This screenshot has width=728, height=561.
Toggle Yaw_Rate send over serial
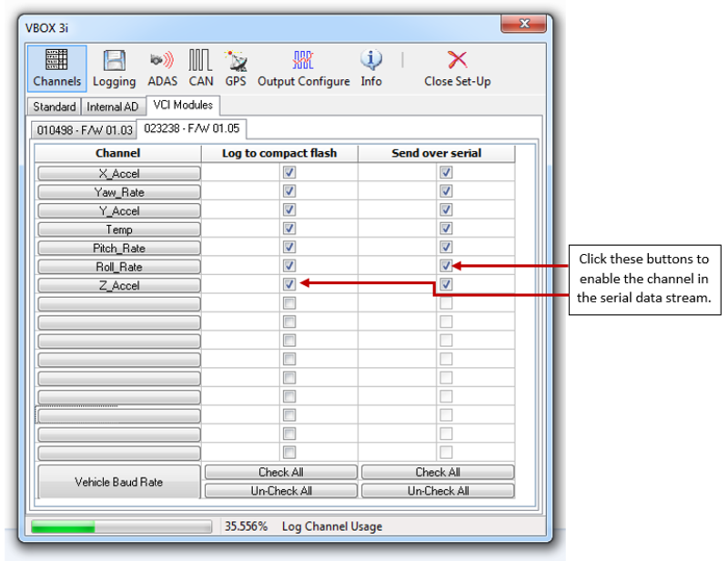coord(446,191)
